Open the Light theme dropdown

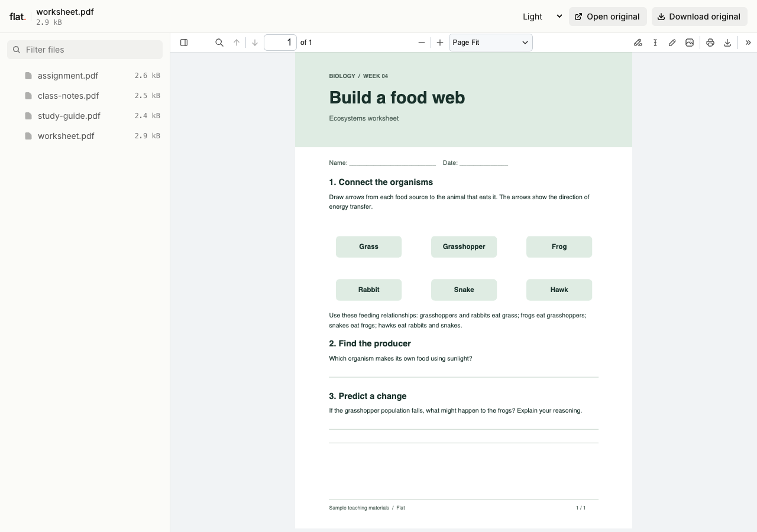point(542,17)
